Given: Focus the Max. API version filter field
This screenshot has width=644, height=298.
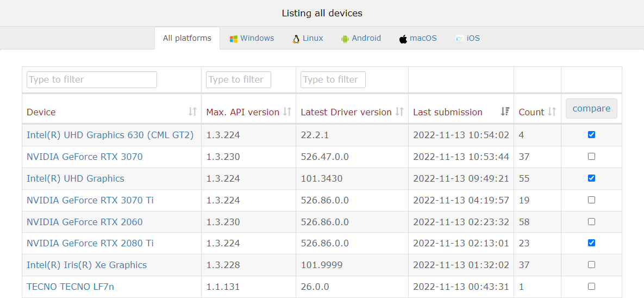Looking at the screenshot, I should point(238,79).
